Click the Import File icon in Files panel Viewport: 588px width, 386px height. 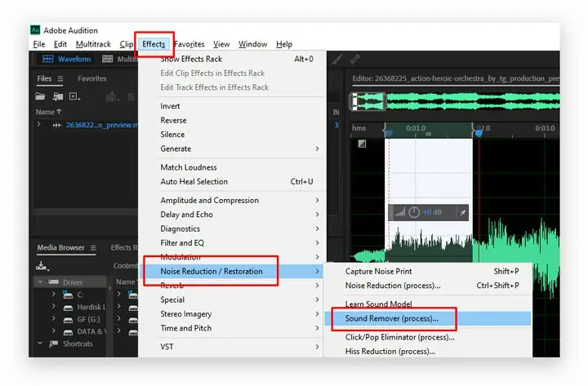tap(57, 96)
